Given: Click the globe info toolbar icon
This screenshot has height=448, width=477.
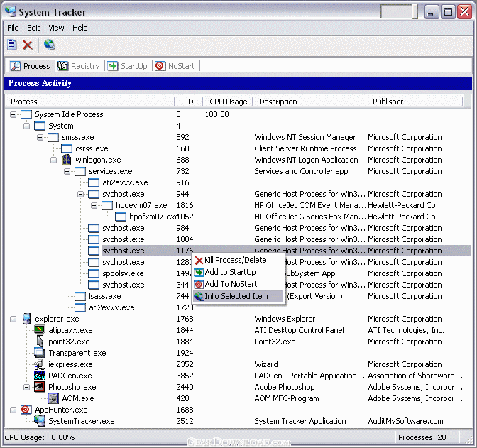Looking at the screenshot, I should click(49, 45).
